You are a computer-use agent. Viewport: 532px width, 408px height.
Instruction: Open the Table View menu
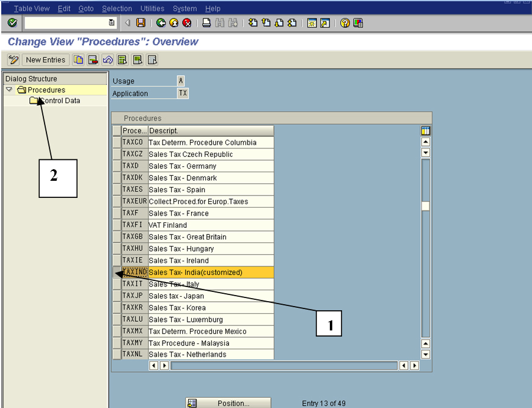(x=32, y=9)
